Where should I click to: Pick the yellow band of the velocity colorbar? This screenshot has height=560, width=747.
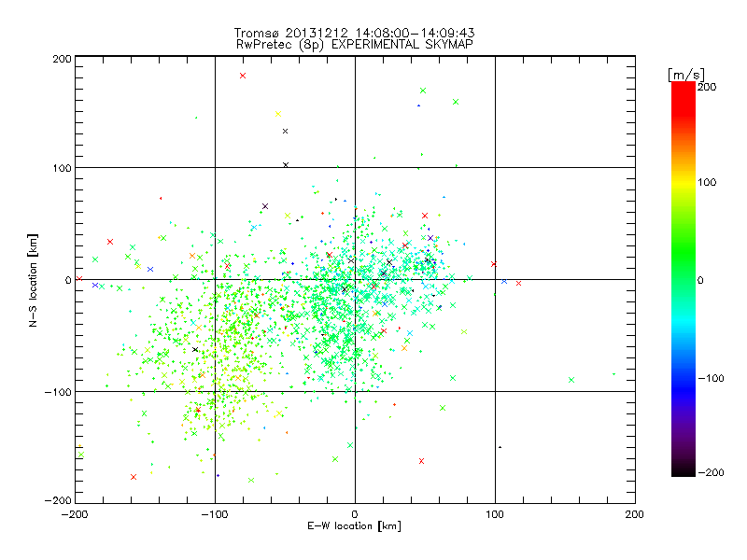[x=684, y=183]
